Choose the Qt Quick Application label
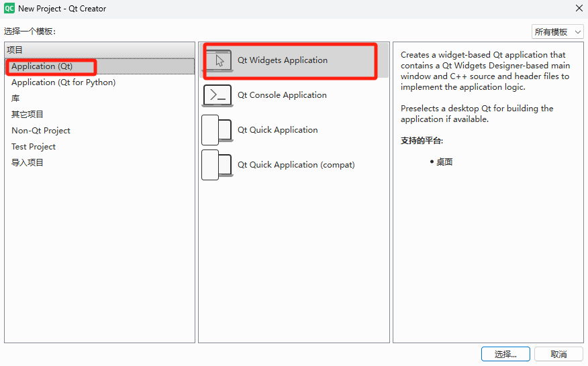The image size is (588, 366). [x=277, y=130]
